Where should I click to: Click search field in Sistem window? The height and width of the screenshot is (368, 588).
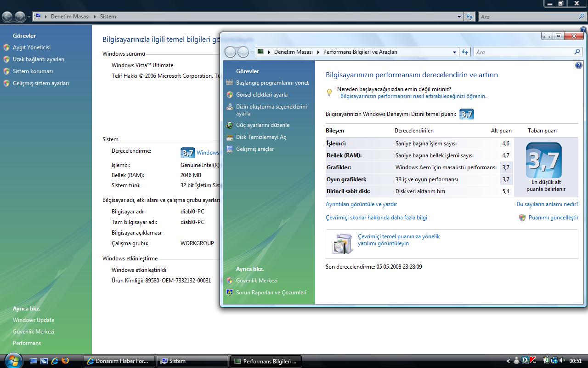pos(532,17)
